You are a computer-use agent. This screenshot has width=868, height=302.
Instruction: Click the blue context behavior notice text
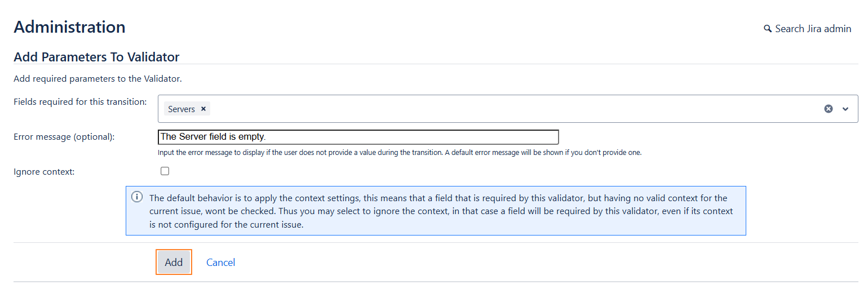pyautogui.click(x=440, y=211)
